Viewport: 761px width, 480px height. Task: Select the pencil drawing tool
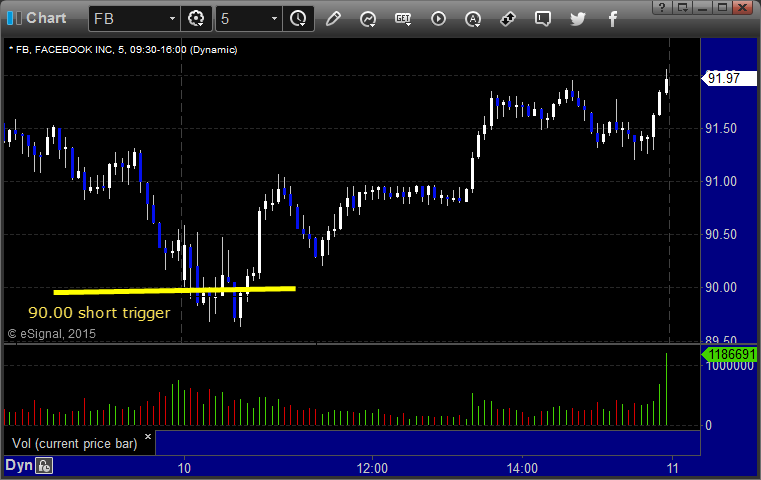click(x=333, y=19)
